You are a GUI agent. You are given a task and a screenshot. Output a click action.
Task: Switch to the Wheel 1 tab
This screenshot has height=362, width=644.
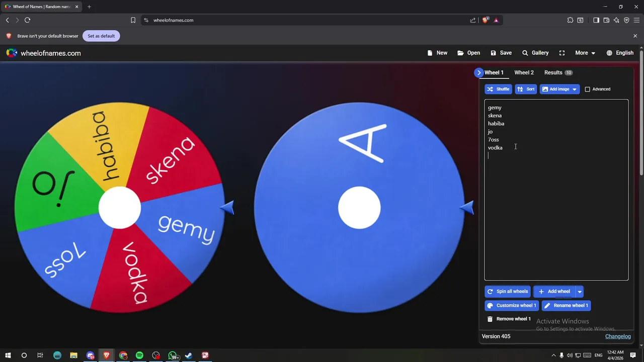[494, 72]
